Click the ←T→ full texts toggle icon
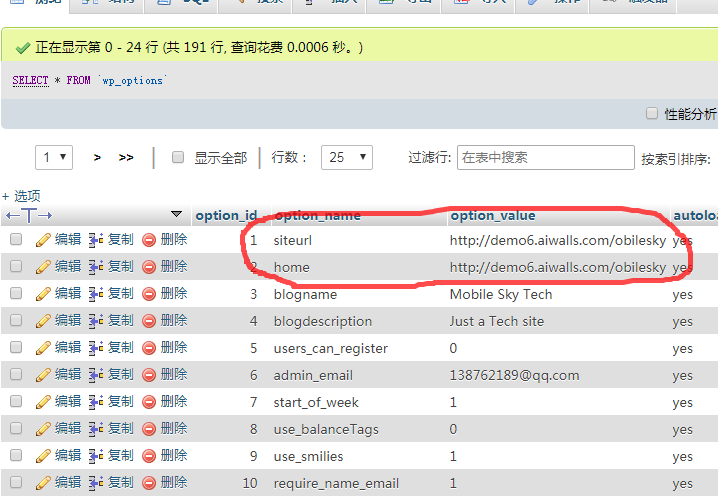The image size is (718, 501). [29, 215]
